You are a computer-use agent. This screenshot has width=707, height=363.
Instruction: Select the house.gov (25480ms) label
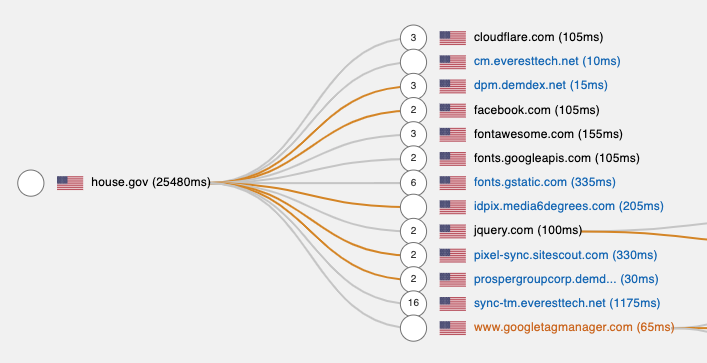pyautogui.click(x=151, y=182)
